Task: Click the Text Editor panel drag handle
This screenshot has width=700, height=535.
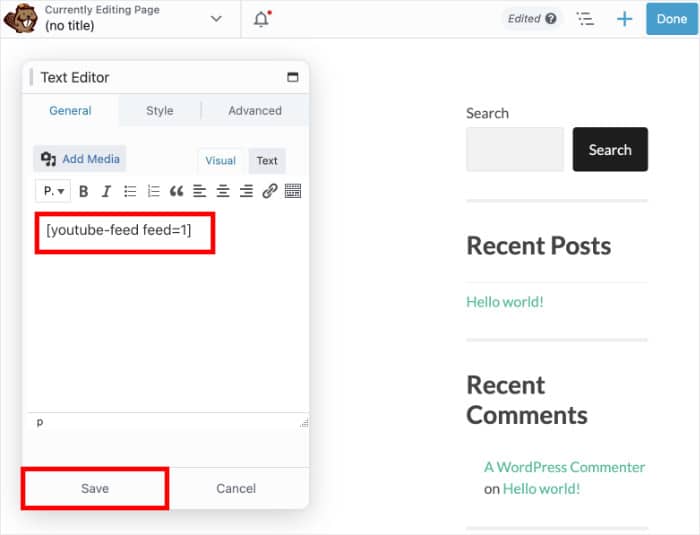Action: tap(31, 77)
